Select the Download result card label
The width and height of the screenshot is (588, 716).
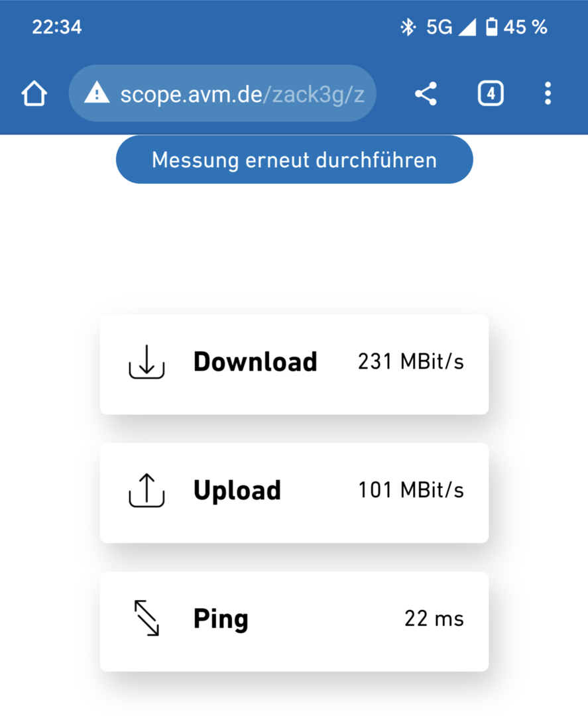point(255,362)
